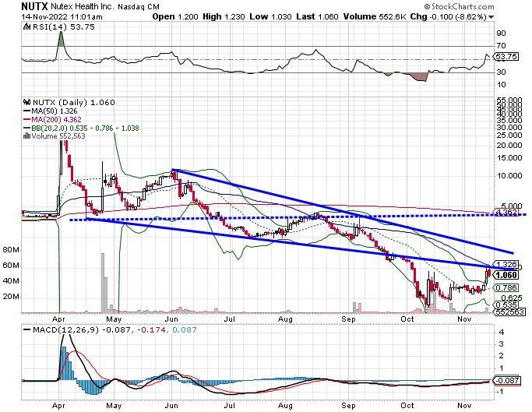Click the 14-Nov-2022 11:01am timestamp
This screenshot has width=532, height=412.
62,16
